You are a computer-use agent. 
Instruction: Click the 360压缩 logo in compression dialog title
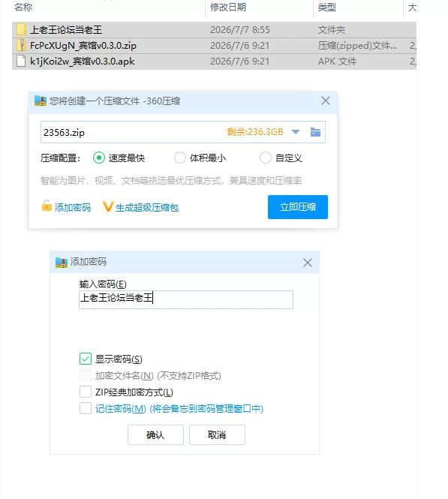point(41,101)
